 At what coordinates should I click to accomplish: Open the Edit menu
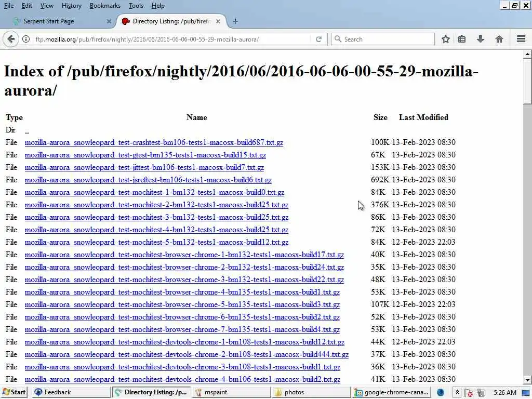27,6
